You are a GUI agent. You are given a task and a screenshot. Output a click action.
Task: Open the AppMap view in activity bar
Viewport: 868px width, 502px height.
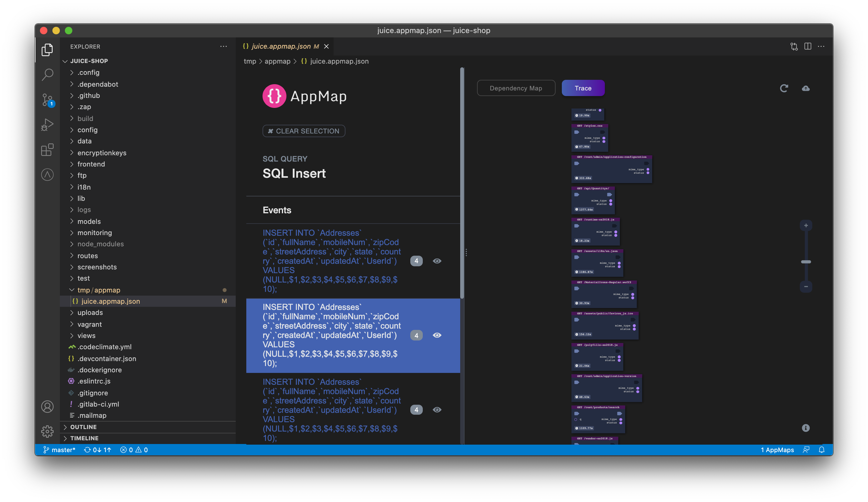point(47,175)
